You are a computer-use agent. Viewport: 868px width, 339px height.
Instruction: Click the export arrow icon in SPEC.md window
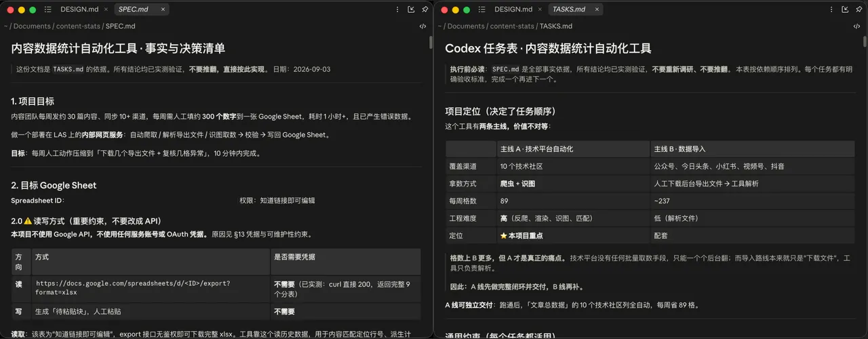411,9
